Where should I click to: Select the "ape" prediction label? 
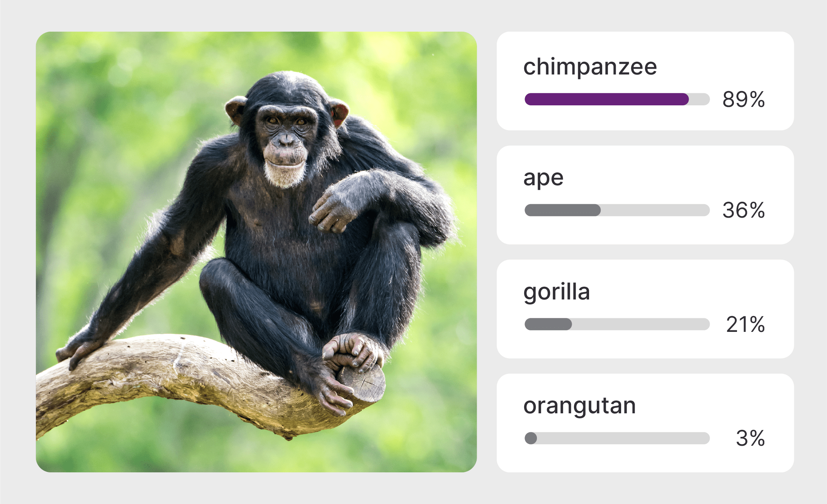click(x=543, y=178)
